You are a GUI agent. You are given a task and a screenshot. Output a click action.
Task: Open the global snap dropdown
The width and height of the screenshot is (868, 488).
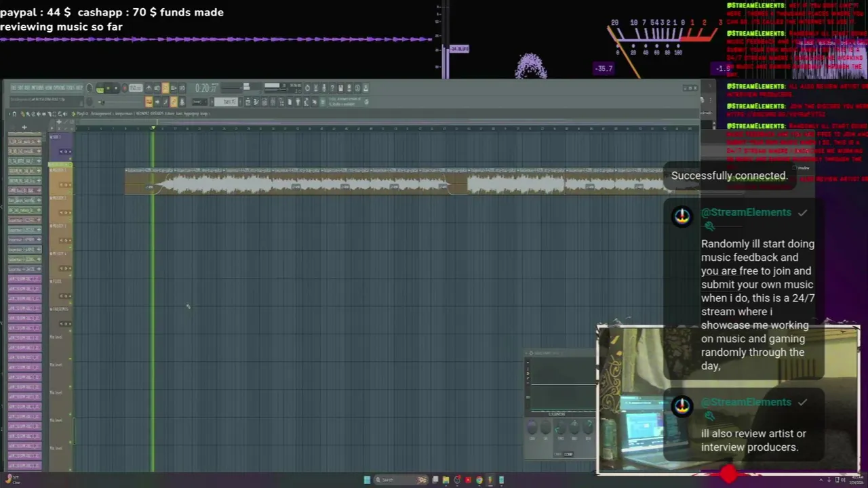click(x=199, y=102)
